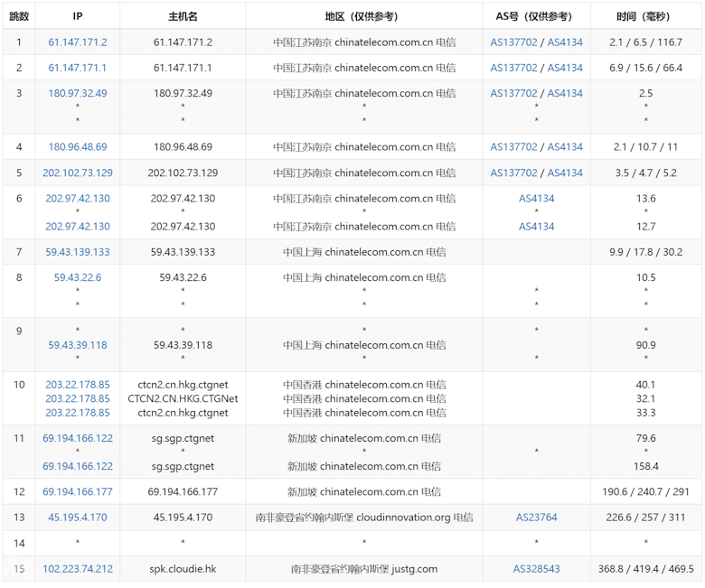Open AS137702 link in hop 3 row

tap(513, 93)
